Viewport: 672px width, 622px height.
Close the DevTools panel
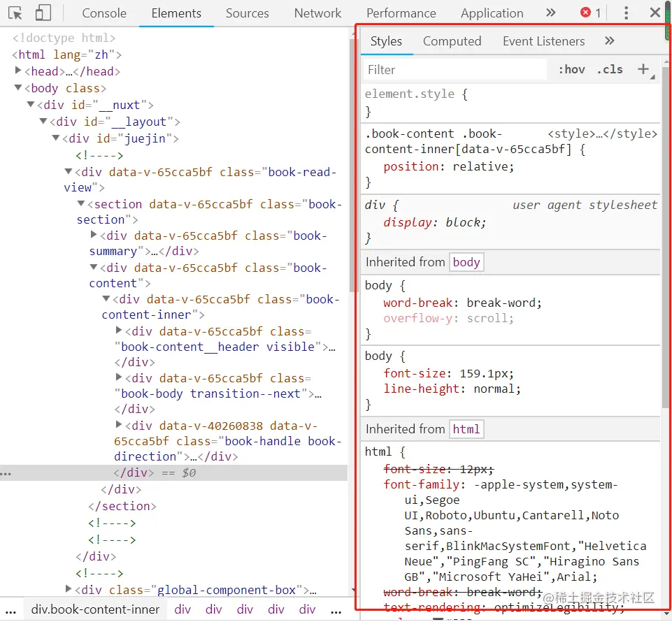click(x=655, y=13)
